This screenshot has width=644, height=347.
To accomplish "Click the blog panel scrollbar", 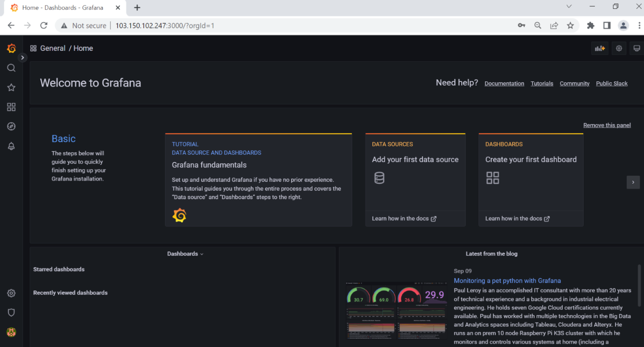I will coord(639,285).
